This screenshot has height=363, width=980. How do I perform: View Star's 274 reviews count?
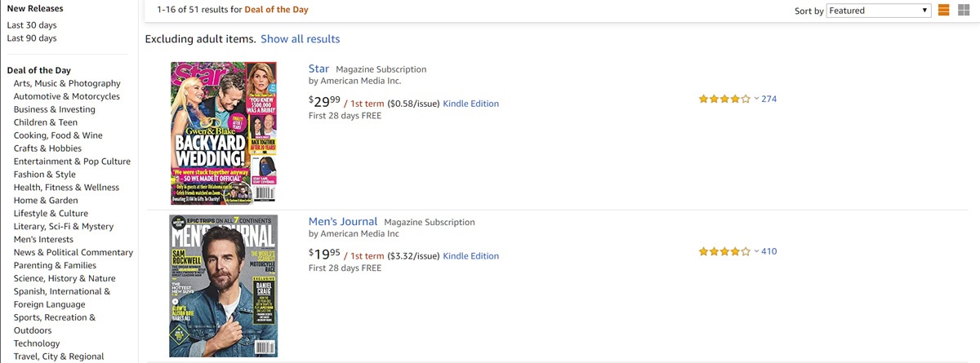click(x=768, y=99)
